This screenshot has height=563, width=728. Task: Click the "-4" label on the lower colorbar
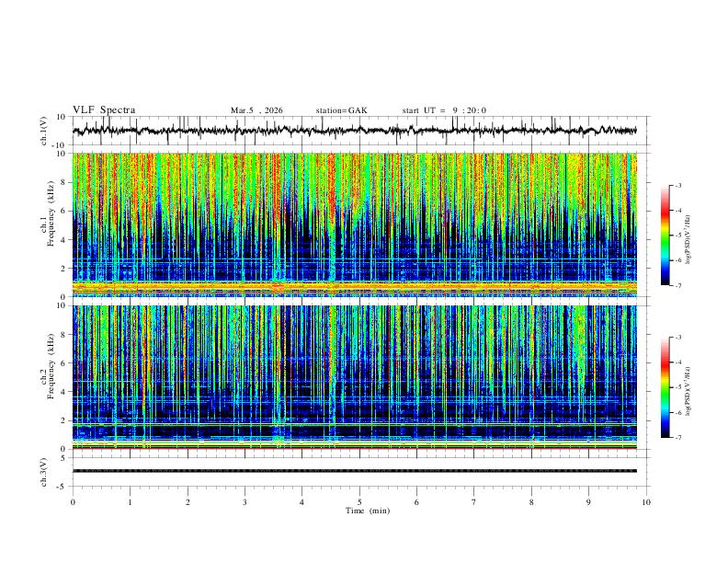(677, 362)
